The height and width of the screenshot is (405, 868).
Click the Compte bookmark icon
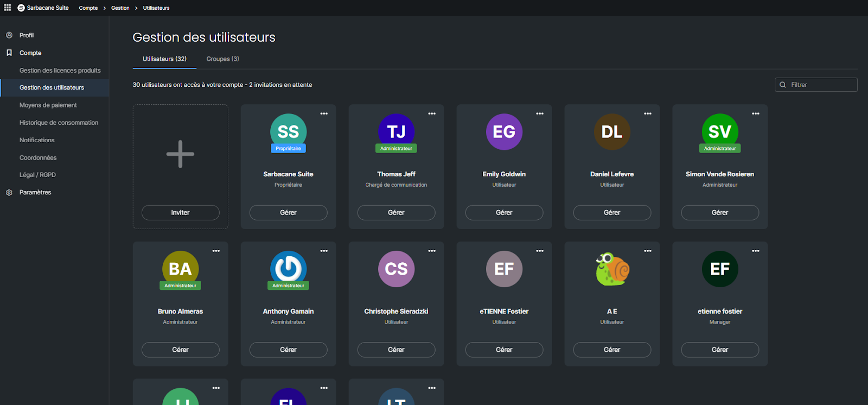tap(9, 53)
